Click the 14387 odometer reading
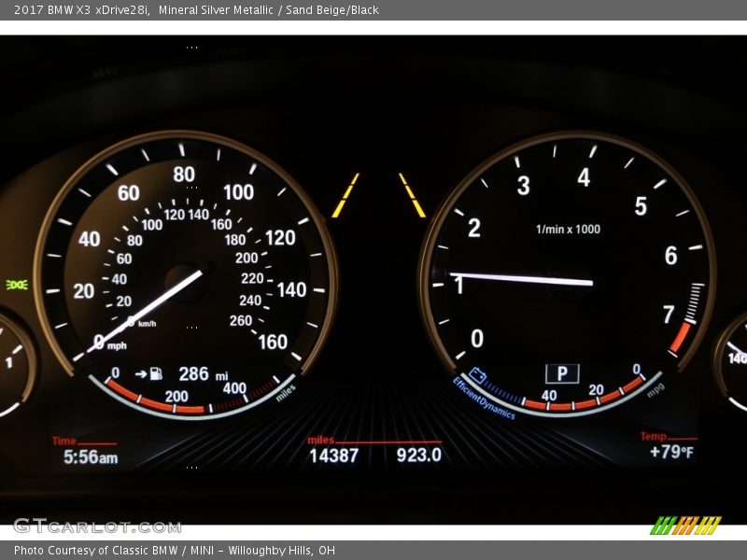Viewport: 747px width, 560px height. click(334, 455)
